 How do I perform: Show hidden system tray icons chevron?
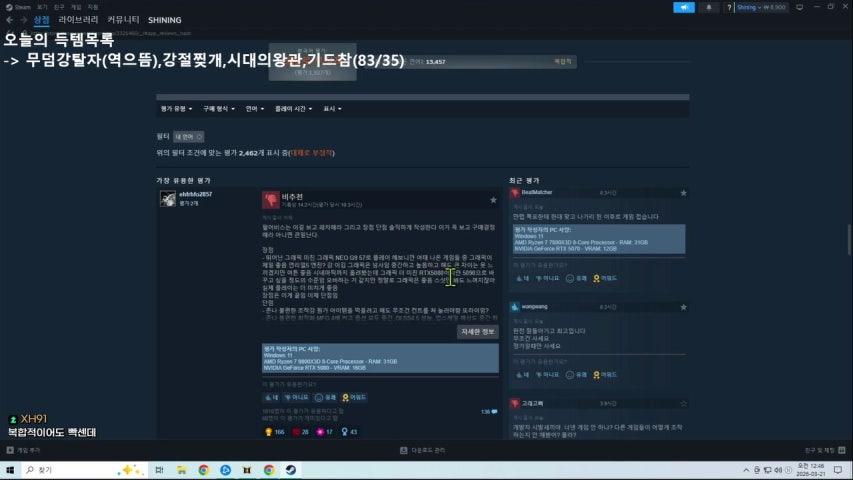(x=746, y=470)
